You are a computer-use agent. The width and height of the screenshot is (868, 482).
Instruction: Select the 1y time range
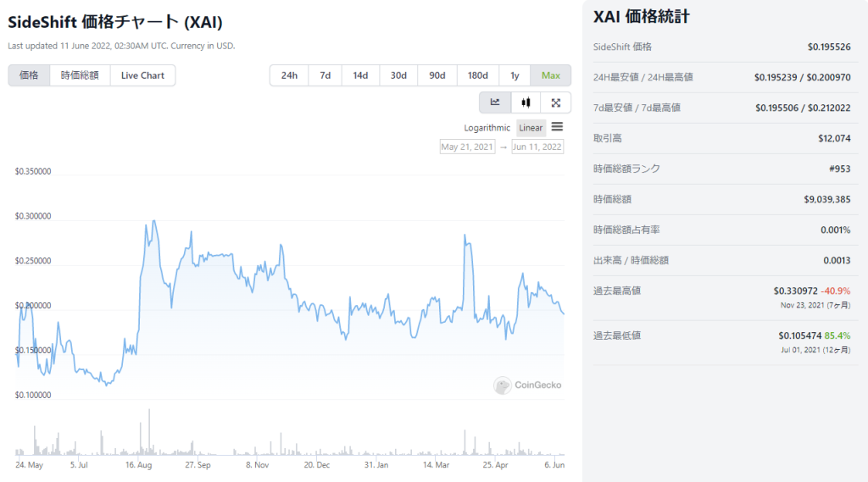(x=515, y=75)
